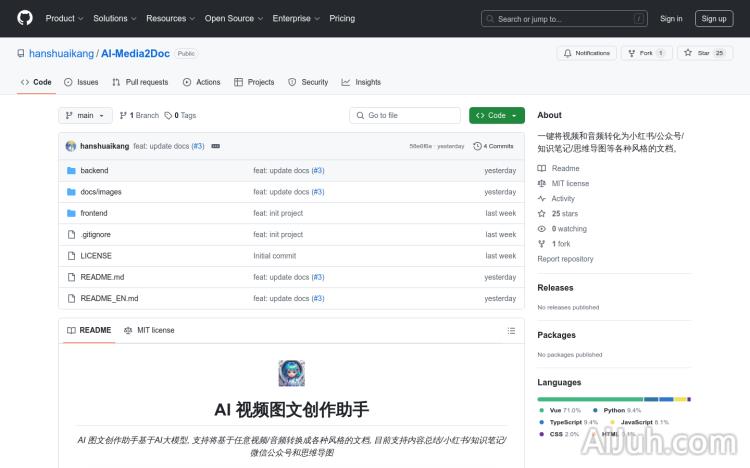Screen dimensions: 750x468
Task: Open the hanshuaikang owner link
Action: (61, 53)
